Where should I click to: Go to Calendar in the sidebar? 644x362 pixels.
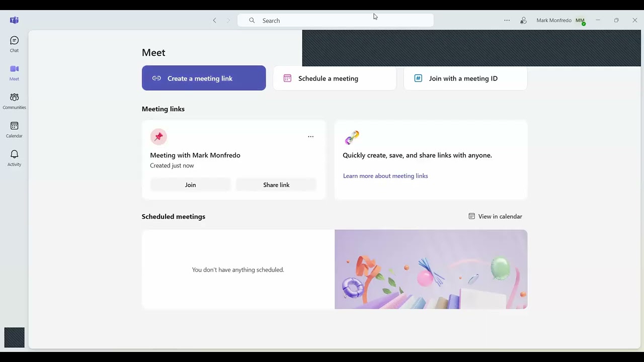click(14, 130)
